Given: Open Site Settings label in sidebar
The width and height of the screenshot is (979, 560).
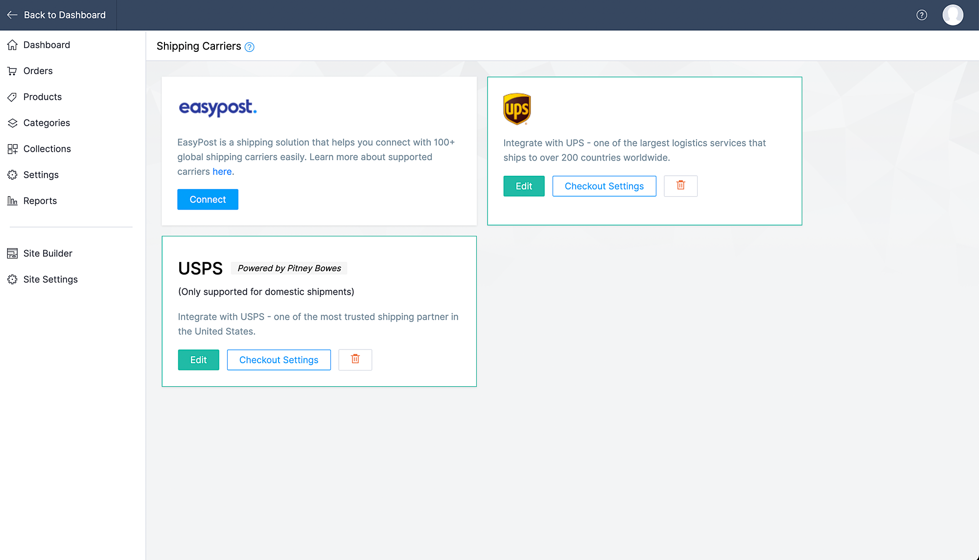Looking at the screenshot, I should [x=50, y=279].
